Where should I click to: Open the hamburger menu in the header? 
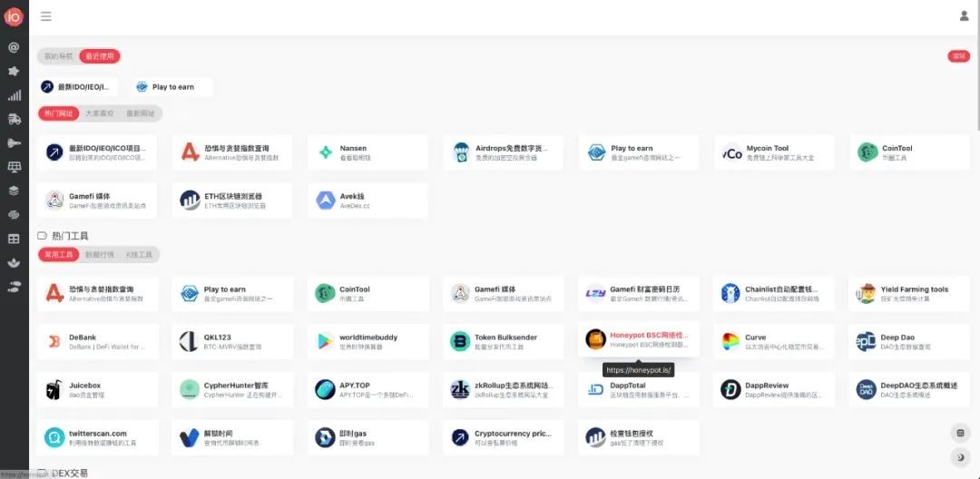(46, 16)
